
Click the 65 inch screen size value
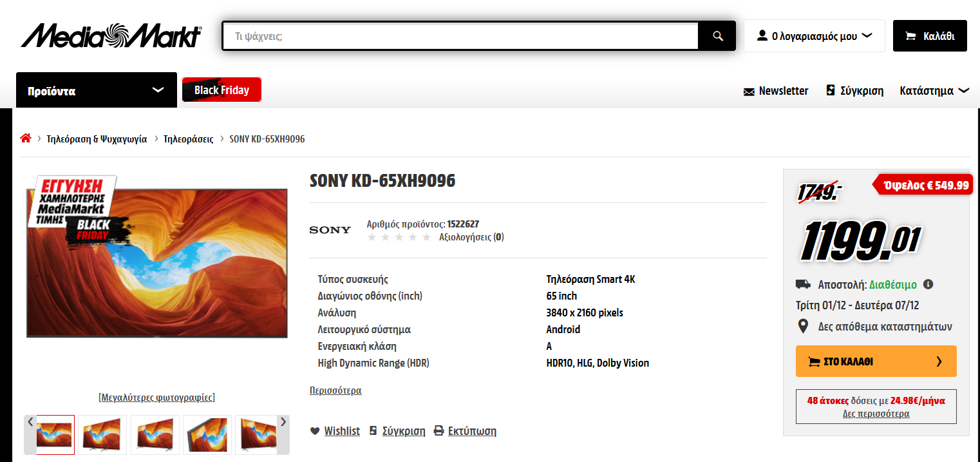561,296
